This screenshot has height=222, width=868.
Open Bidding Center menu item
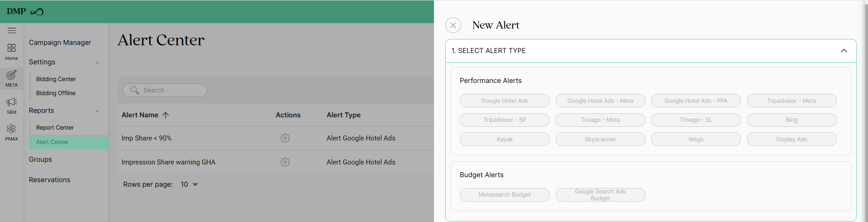pyautogui.click(x=56, y=79)
